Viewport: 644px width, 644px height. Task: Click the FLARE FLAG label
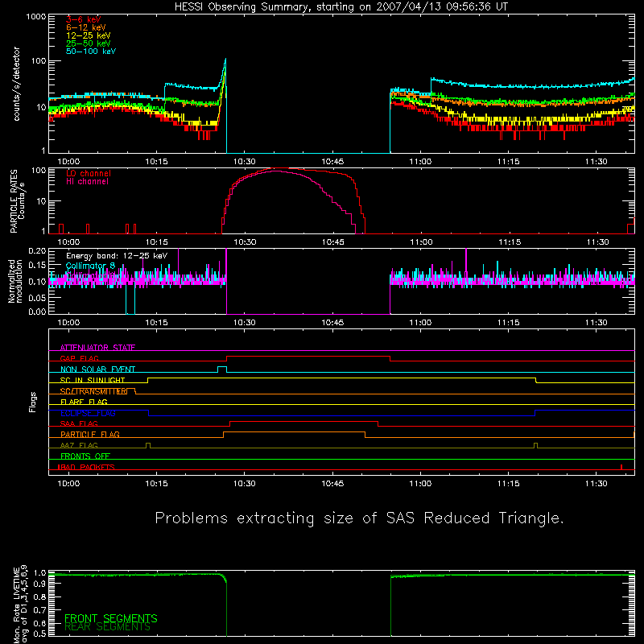84,402
